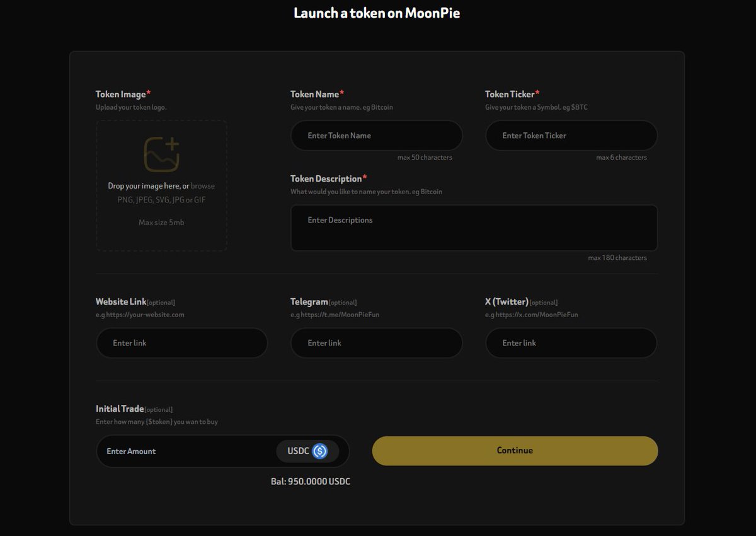Focus the Telegram link input field

[377, 343]
